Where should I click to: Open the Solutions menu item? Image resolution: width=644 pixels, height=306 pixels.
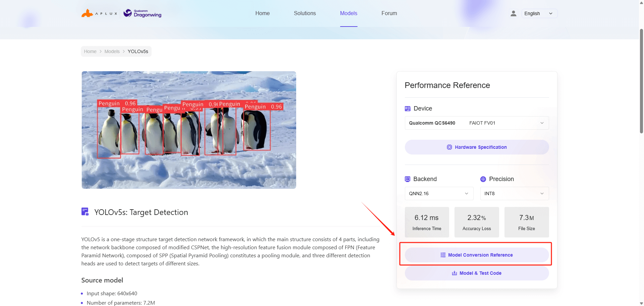(305, 13)
